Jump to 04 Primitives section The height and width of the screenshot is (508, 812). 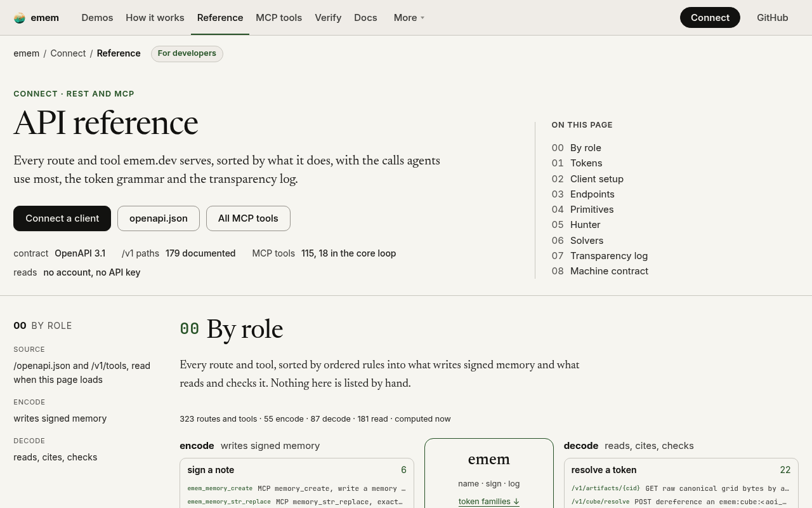pos(582,210)
